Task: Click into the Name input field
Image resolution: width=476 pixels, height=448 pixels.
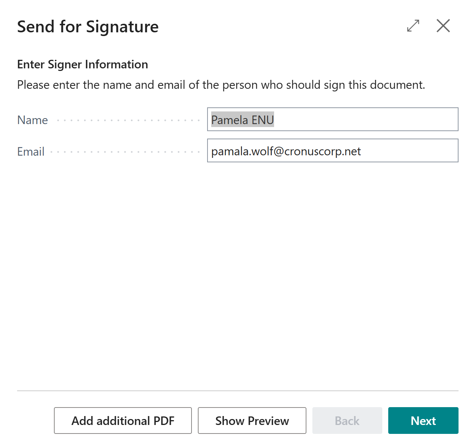Action: (332, 119)
